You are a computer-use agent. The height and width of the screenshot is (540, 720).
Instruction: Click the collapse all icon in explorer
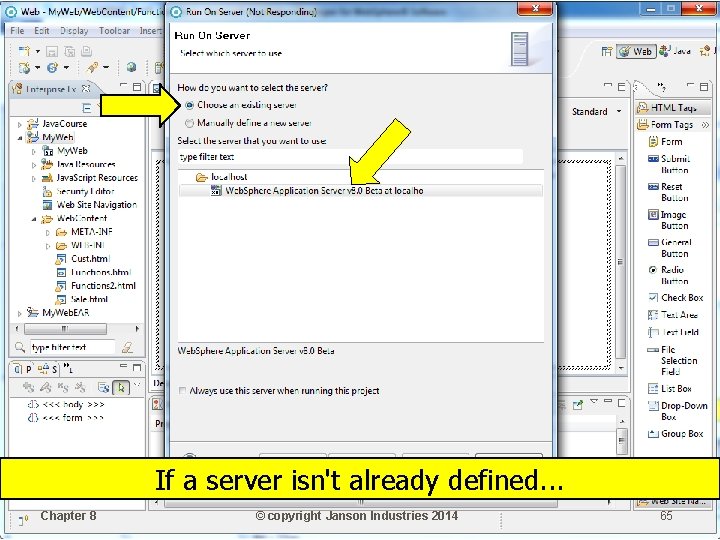[86, 108]
